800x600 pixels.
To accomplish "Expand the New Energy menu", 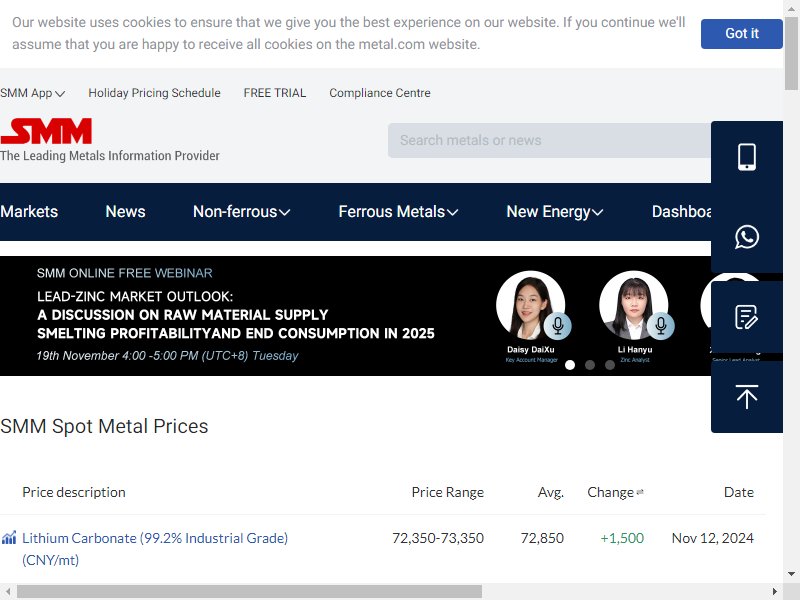I will point(555,212).
